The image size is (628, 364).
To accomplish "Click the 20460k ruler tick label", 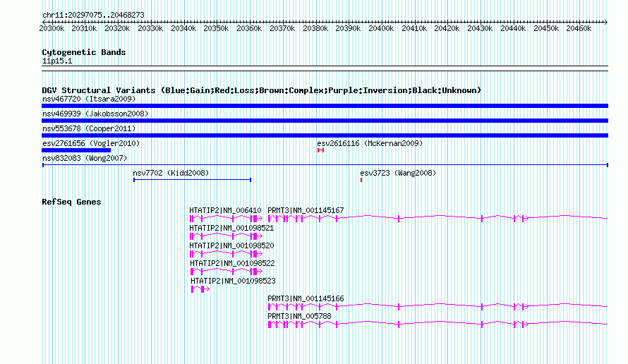I will tap(579, 28).
